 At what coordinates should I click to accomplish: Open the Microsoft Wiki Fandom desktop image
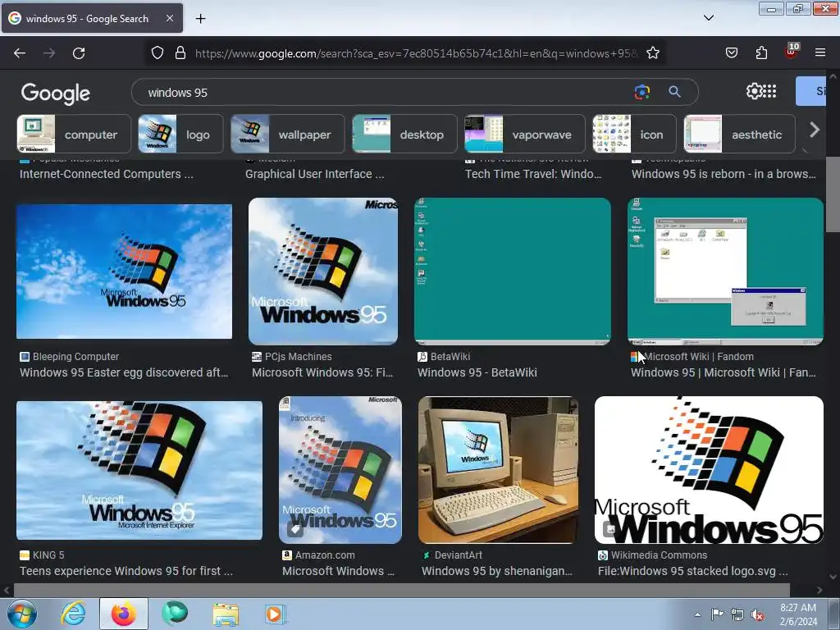[725, 272]
